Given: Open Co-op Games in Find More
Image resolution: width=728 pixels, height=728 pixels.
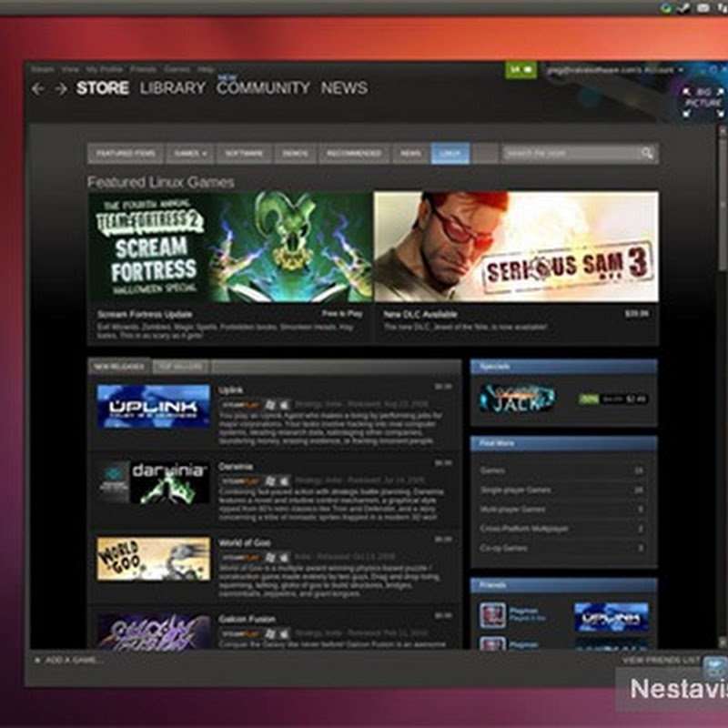Looking at the screenshot, I should point(563,548).
